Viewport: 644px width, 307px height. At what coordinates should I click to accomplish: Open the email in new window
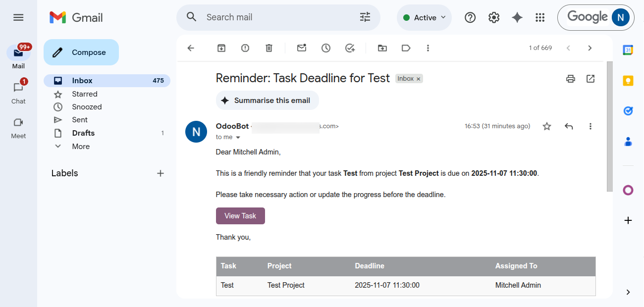coord(590,79)
